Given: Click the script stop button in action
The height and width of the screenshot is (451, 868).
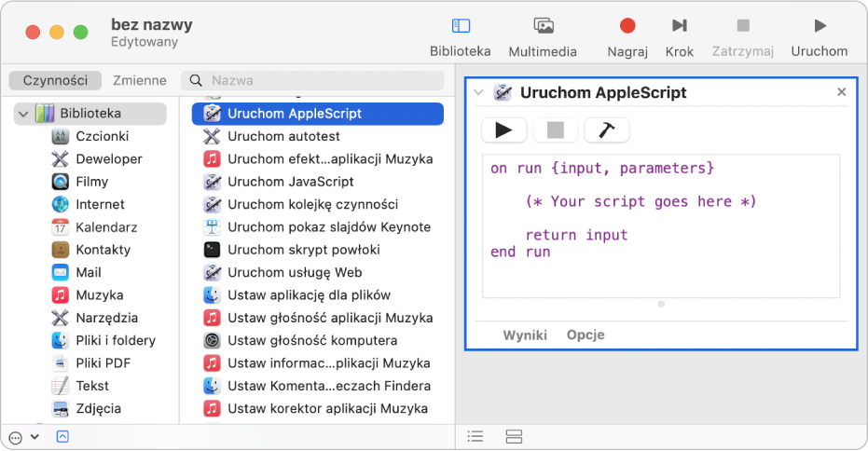Looking at the screenshot, I should click(556, 130).
